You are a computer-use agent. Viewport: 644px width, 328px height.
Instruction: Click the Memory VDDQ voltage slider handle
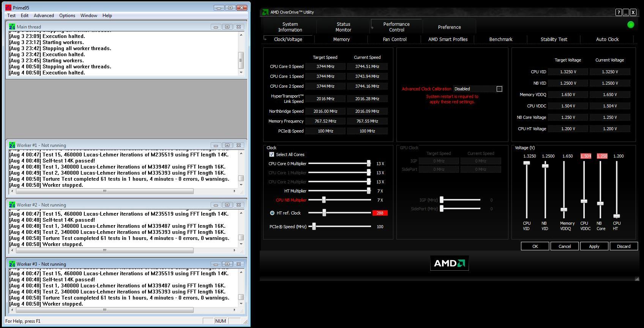pos(564,210)
